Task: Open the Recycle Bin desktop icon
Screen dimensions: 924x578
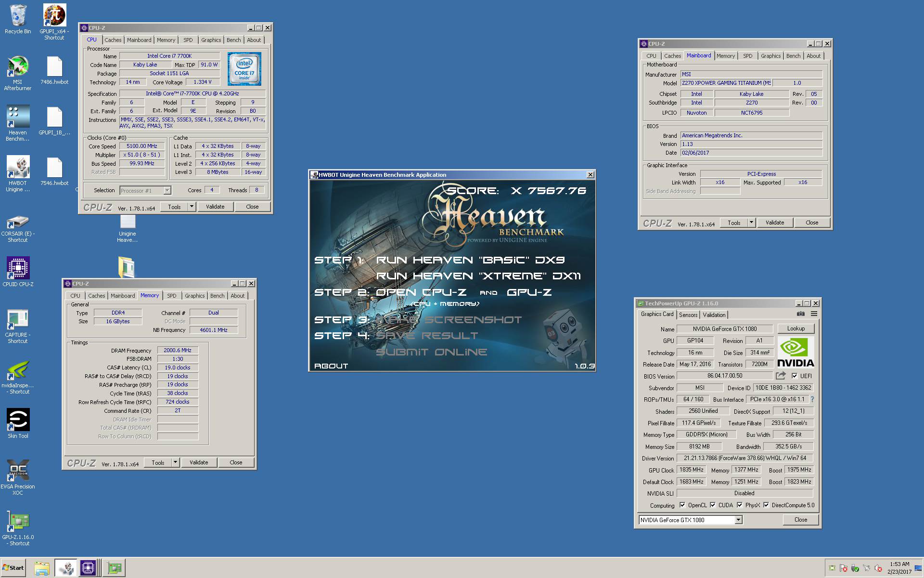Action: (x=18, y=19)
